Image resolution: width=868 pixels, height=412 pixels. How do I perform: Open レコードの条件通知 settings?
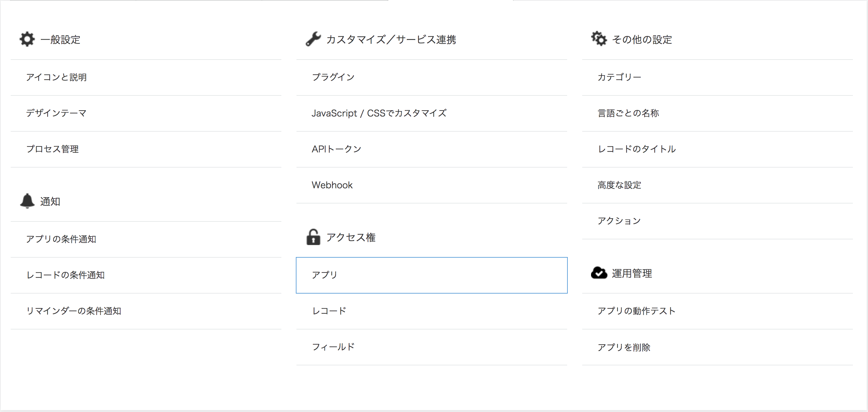(146, 275)
